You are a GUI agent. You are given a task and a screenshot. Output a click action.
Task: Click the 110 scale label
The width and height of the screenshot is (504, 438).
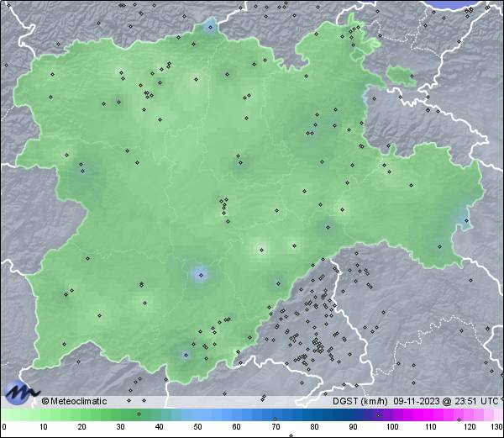(431, 427)
